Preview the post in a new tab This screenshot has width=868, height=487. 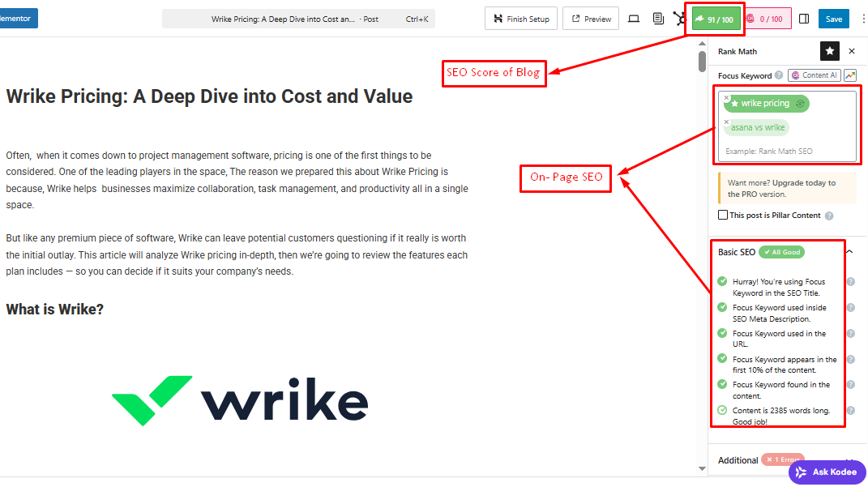(x=592, y=19)
